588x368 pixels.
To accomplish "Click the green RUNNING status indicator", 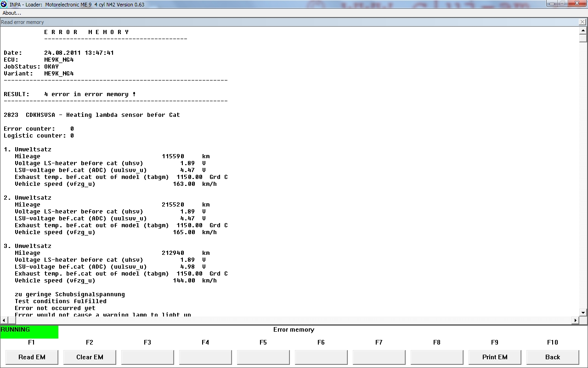I will pyautogui.click(x=29, y=331).
